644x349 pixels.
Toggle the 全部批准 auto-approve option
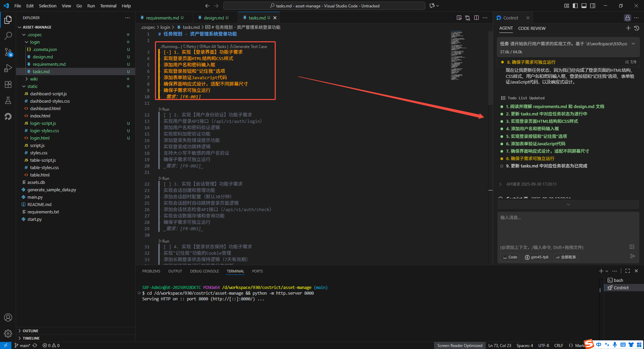(566, 257)
